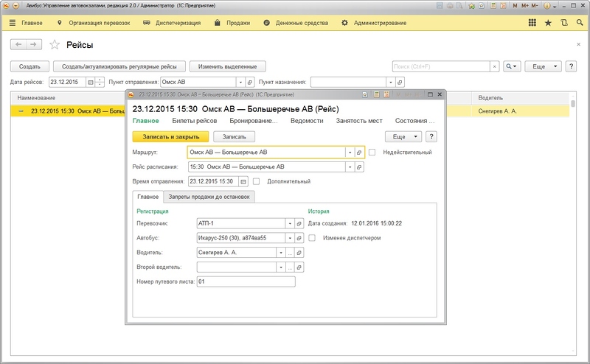Viewport: 590px width, 364px height.
Task: Open the Автобус record with its open icon
Action: click(x=299, y=238)
